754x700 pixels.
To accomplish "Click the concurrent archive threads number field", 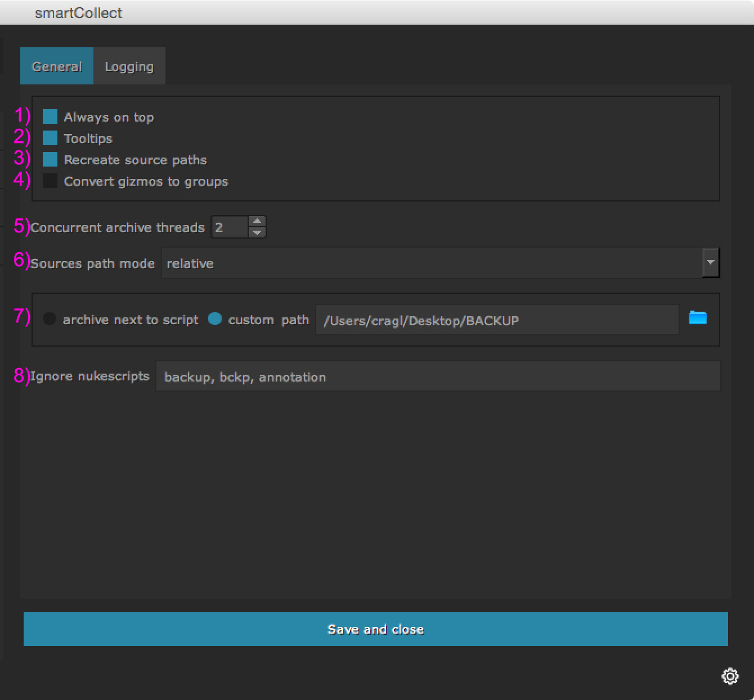I will pyautogui.click(x=230, y=227).
